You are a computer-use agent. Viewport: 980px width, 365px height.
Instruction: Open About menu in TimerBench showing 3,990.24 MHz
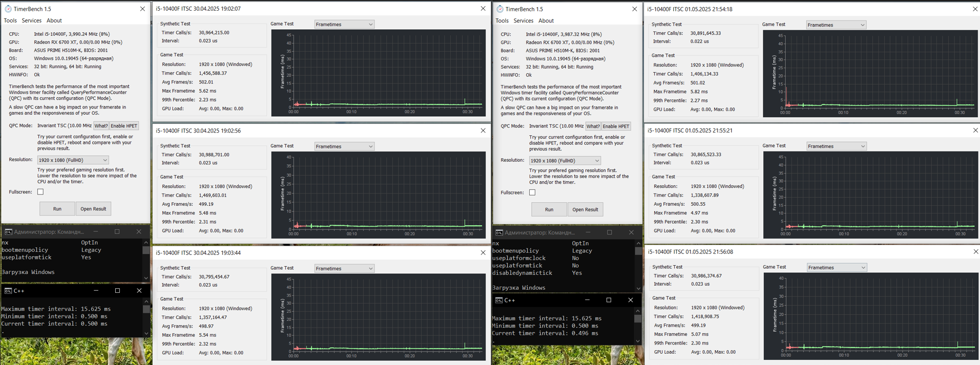pos(54,20)
